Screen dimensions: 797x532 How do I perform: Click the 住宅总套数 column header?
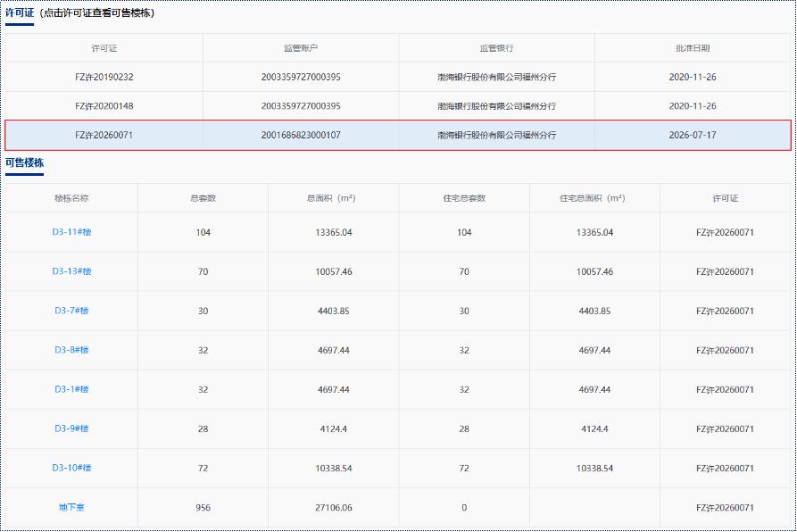[464, 198]
